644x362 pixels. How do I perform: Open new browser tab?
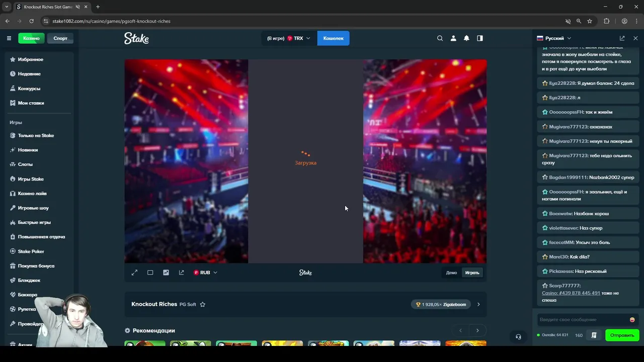(x=98, y=7)
